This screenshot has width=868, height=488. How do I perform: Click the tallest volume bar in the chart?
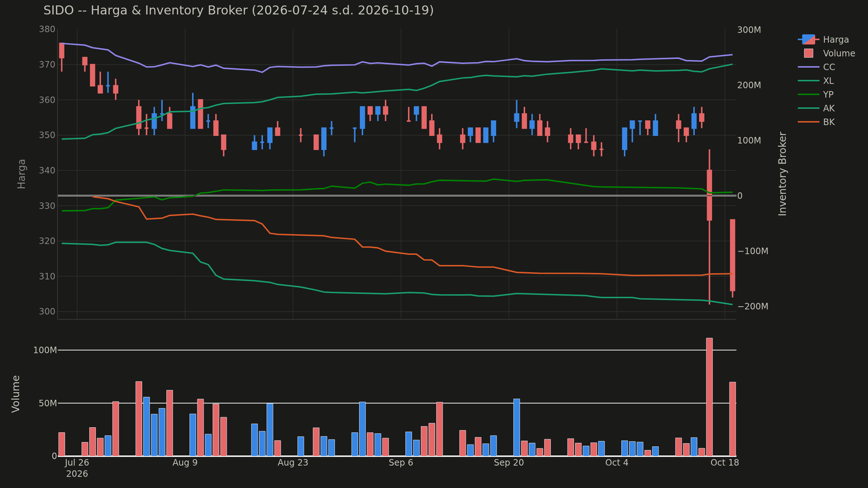tap(709, 397)
